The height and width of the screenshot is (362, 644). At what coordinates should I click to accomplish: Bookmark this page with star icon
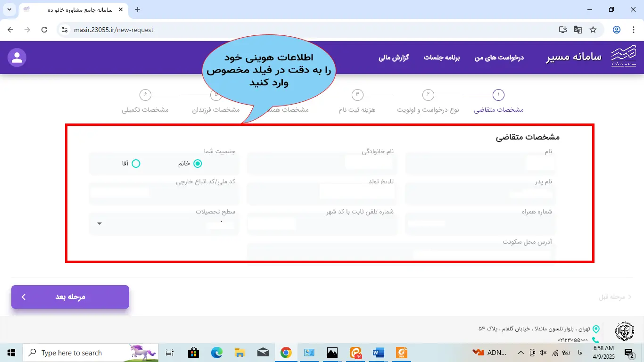pos(593,30)
